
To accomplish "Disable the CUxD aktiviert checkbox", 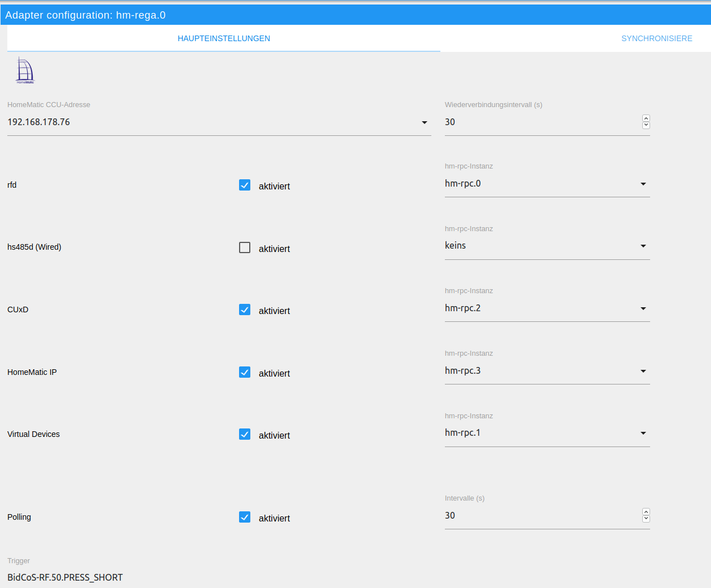I will [245, 310].
